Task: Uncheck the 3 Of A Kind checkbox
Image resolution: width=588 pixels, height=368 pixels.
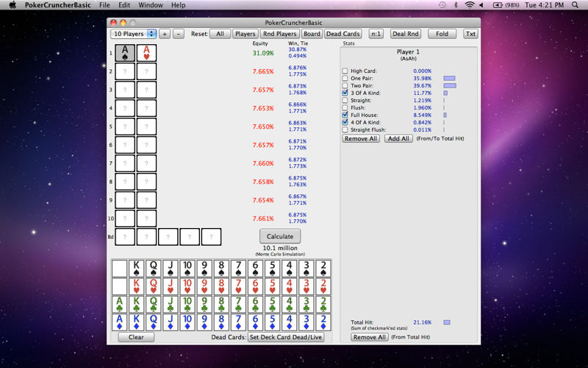Action: tap(345, 93)
